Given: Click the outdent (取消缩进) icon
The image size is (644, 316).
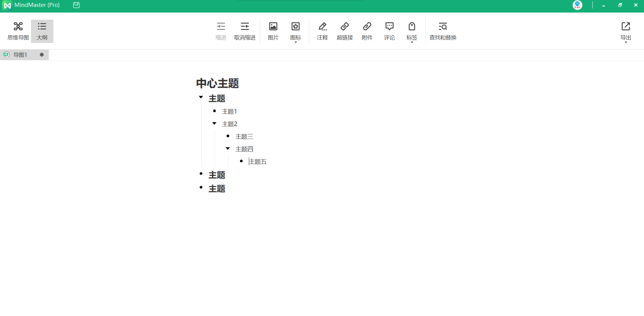Looking at the screenshot, I should coord(245,31).
